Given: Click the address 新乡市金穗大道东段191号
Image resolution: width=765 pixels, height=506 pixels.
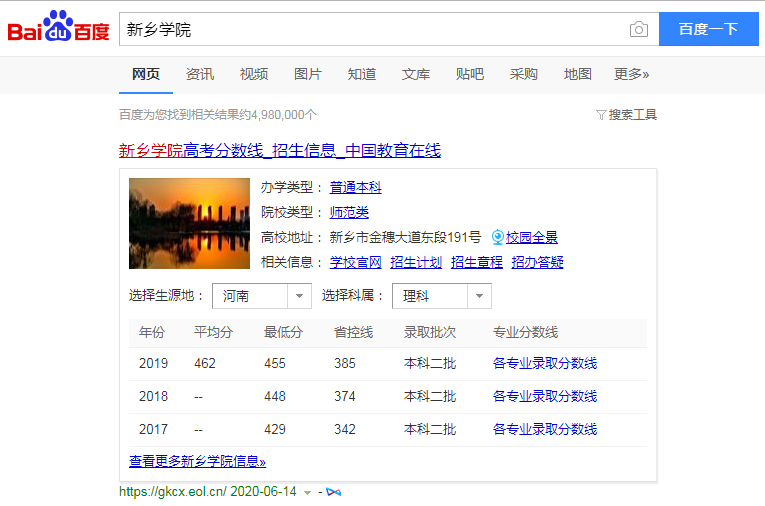Looking at the screenshot, I should point(405,237).
